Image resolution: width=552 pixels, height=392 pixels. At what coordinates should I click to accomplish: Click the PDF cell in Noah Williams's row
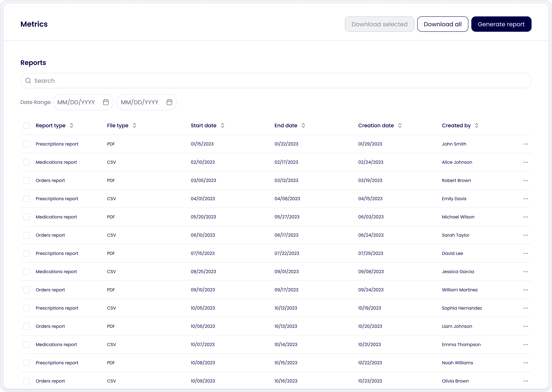(x=111, y=363)
